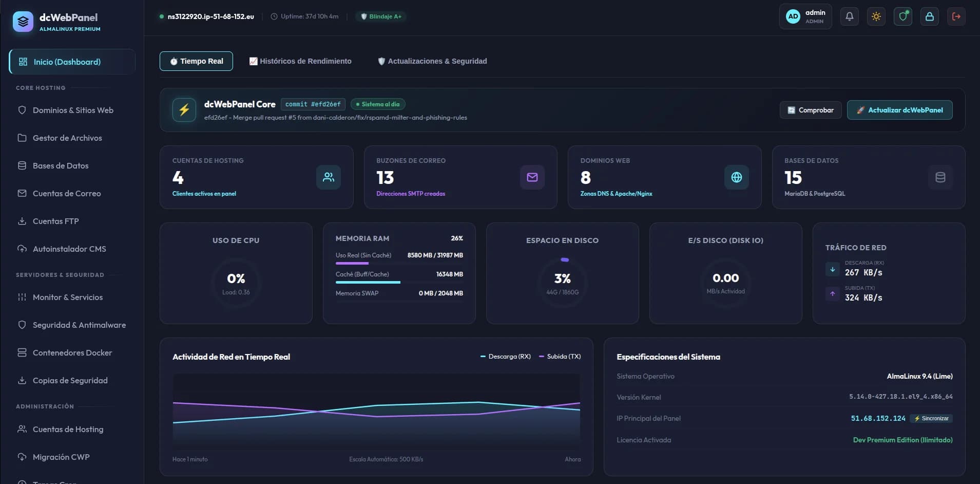This screenshot has height=484, width=980.
Task: Open Monitor & Servicios
Action: point(72,297)
